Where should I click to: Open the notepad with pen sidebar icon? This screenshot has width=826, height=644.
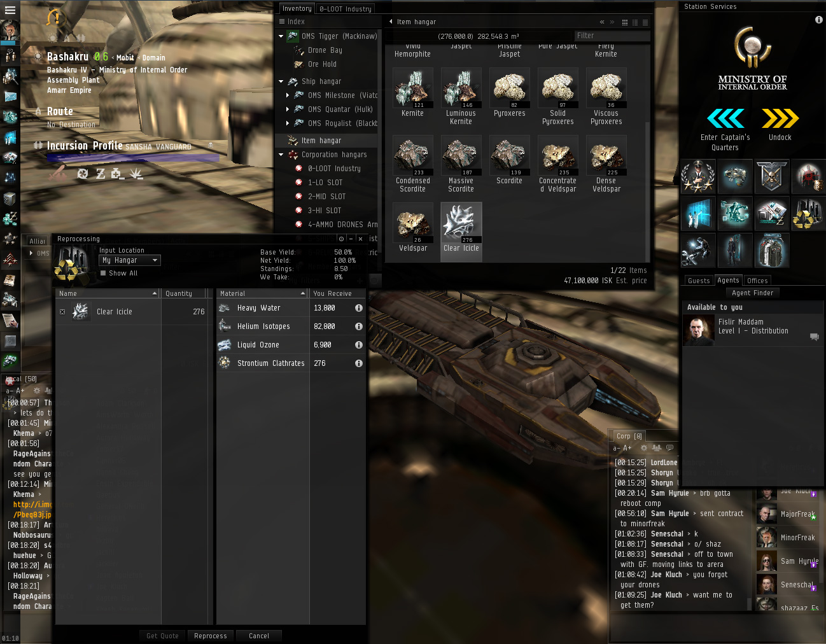click(x=10, y=320)
